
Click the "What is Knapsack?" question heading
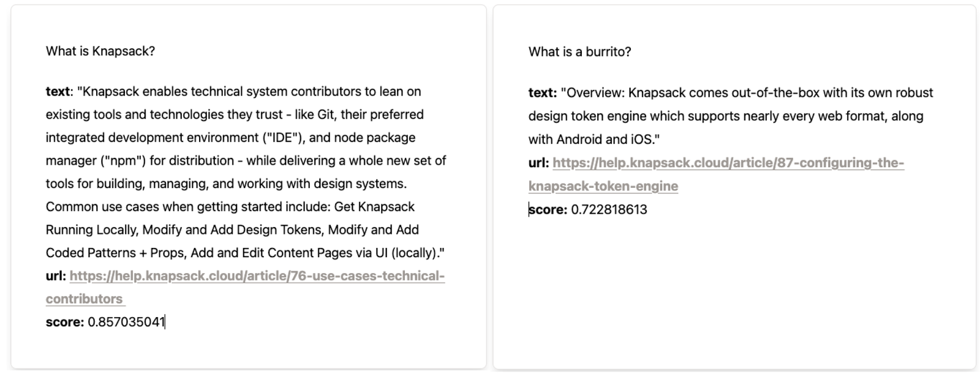[100, 51]
